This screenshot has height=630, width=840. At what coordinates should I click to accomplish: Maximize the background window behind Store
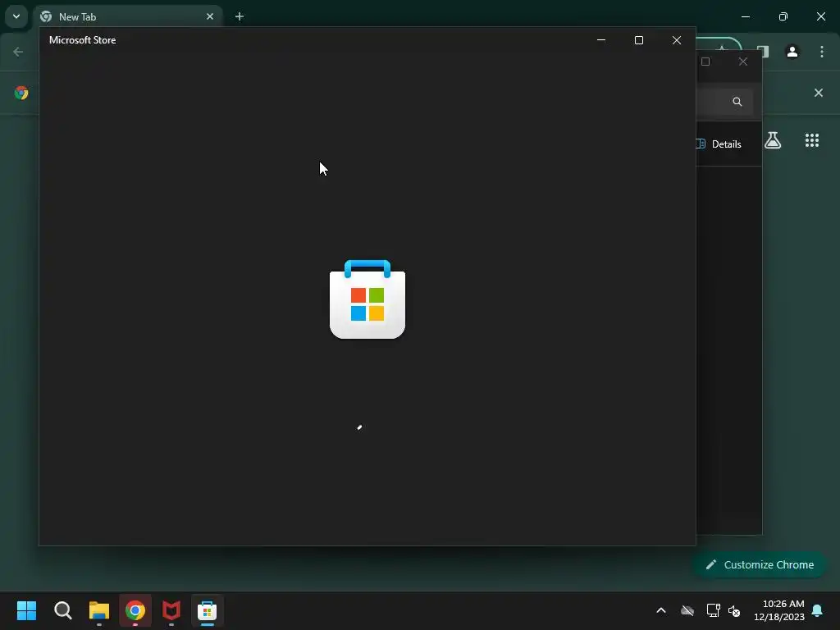pos(705,62)
